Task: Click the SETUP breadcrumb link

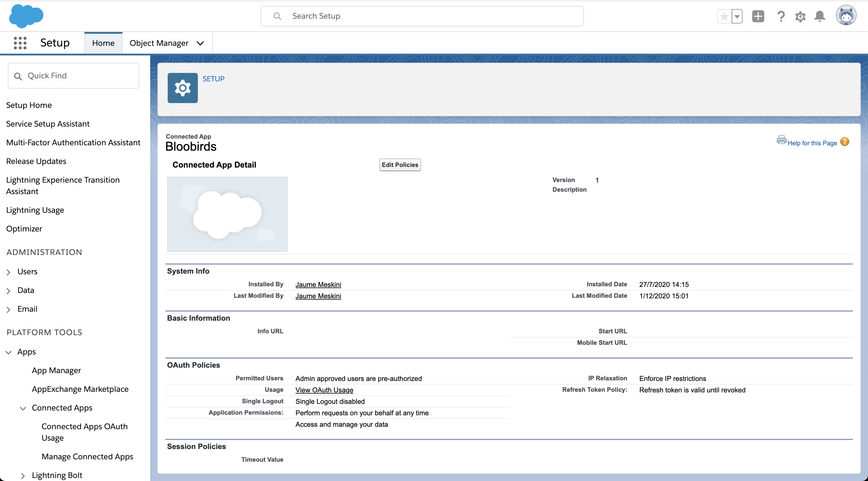Action: pos(213,79)
